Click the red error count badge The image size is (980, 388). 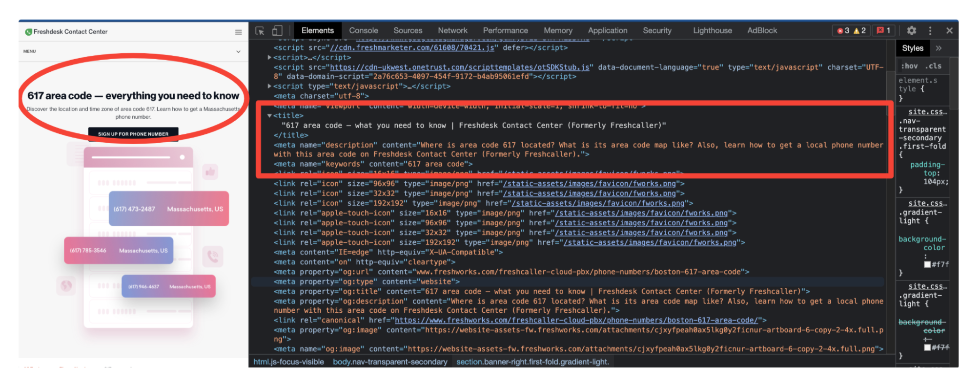point(843,31)
